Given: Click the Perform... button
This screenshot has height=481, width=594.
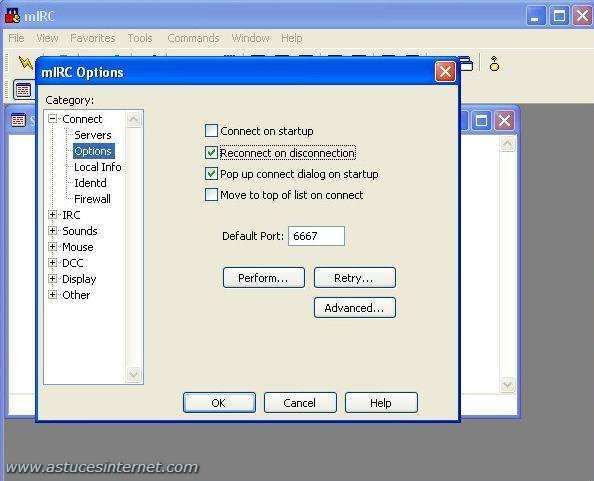Looking at the screenshot, I should pos(264,278).
